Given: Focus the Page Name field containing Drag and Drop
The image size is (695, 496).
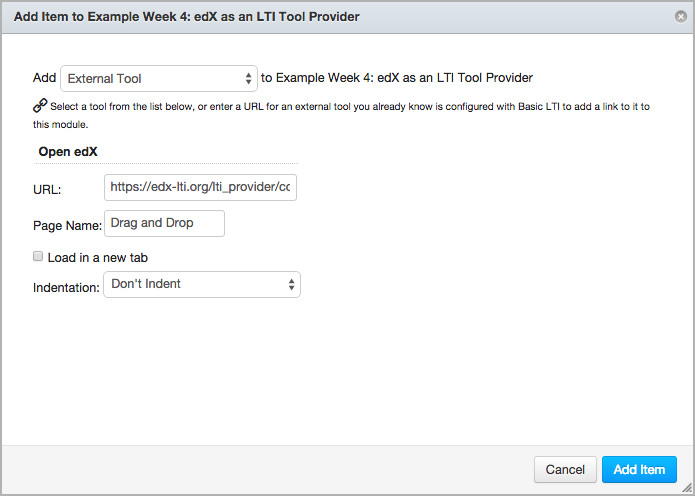Looking at the screenshot, I should pos(165,224).
